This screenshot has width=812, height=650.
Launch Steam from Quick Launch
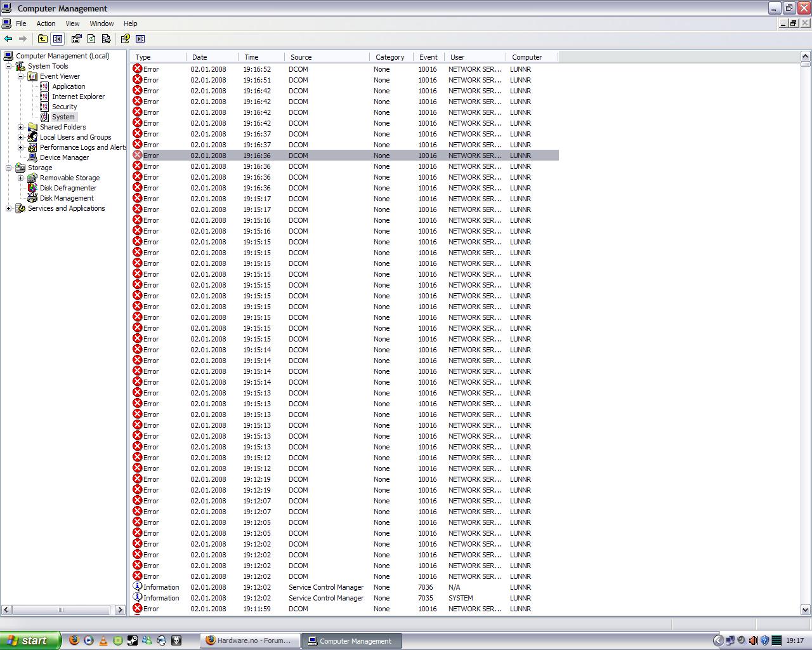pos(133,640)
